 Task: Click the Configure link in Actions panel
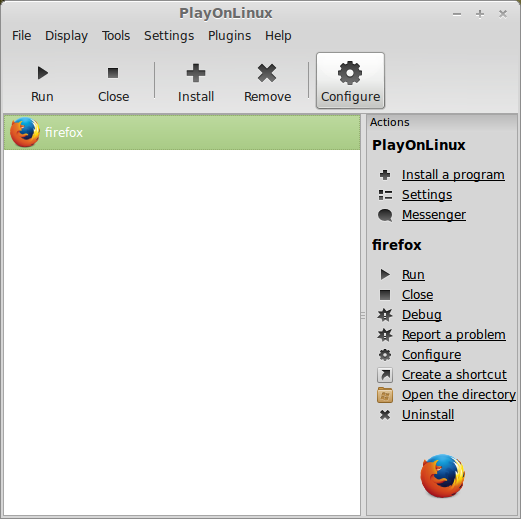431,355
